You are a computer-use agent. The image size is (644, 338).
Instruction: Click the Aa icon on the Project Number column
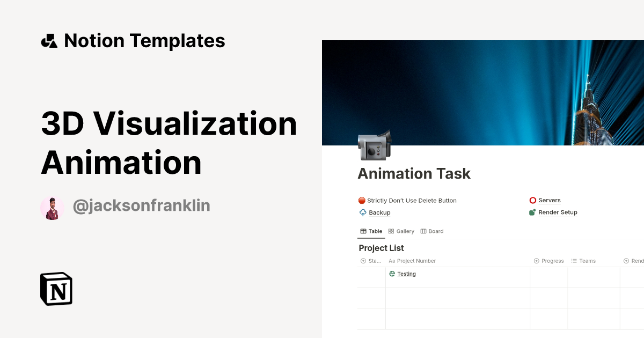coord(391,261)
